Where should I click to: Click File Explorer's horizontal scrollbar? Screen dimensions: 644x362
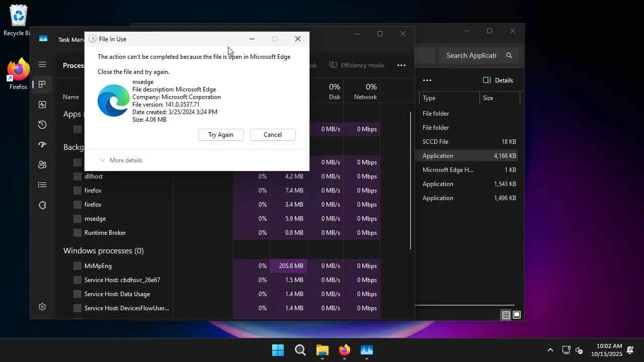click(x=464, y=305)
